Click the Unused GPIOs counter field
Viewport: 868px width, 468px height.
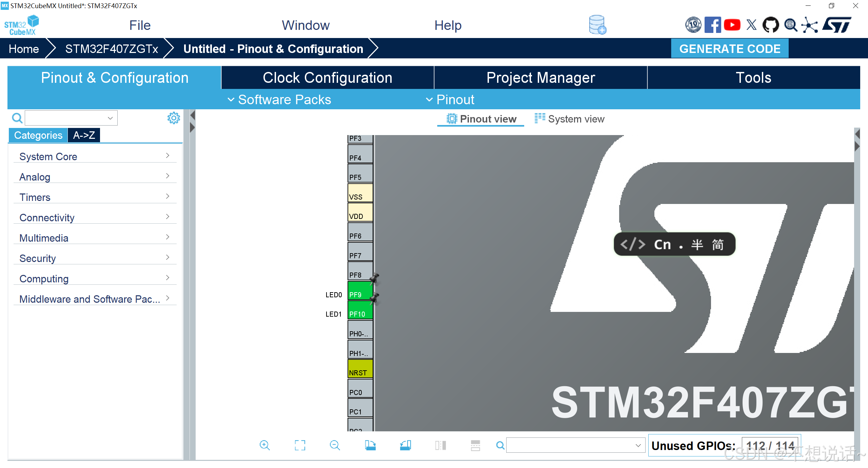(x=770, y=445)
